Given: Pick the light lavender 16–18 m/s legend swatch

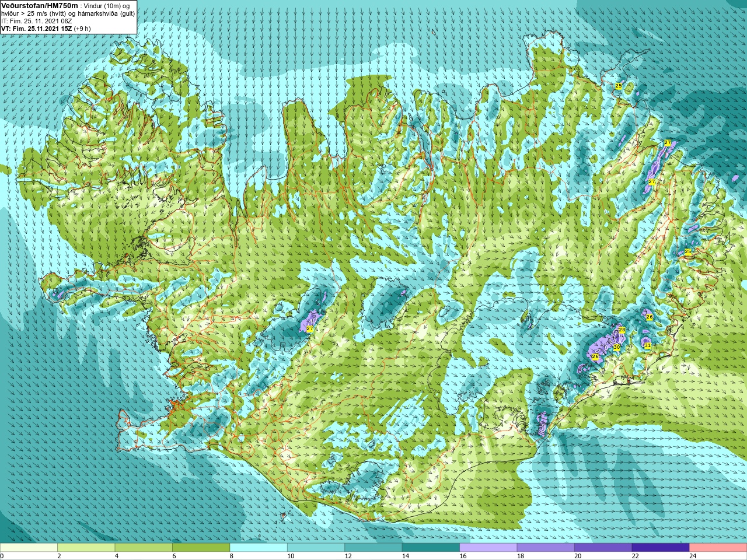Looking at the screenshot, I should [488, 548].
